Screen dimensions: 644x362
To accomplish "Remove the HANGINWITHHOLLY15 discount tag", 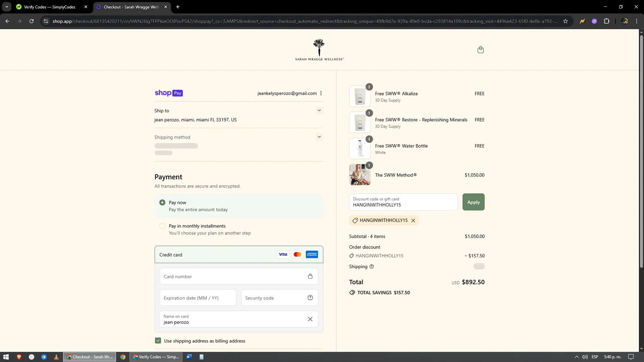I will (413, 220).
